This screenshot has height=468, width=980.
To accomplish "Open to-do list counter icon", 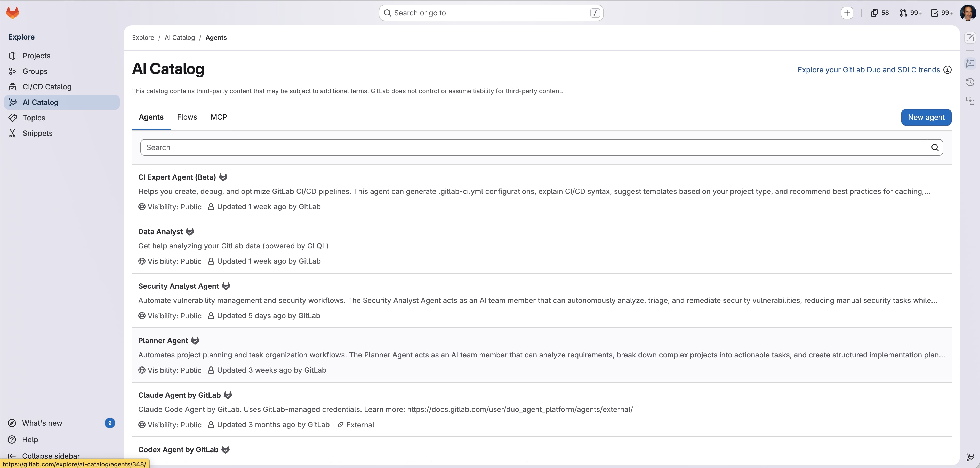I will (942, 13).
